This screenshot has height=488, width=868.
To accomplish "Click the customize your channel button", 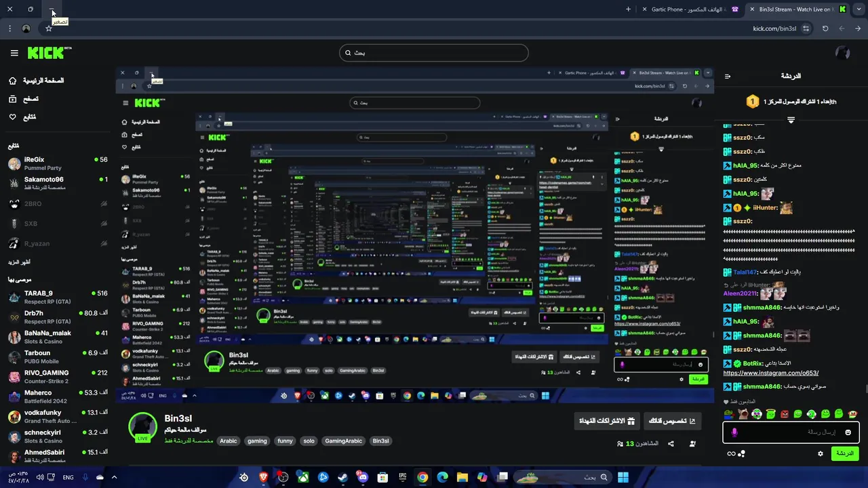I will pos(672,421).
